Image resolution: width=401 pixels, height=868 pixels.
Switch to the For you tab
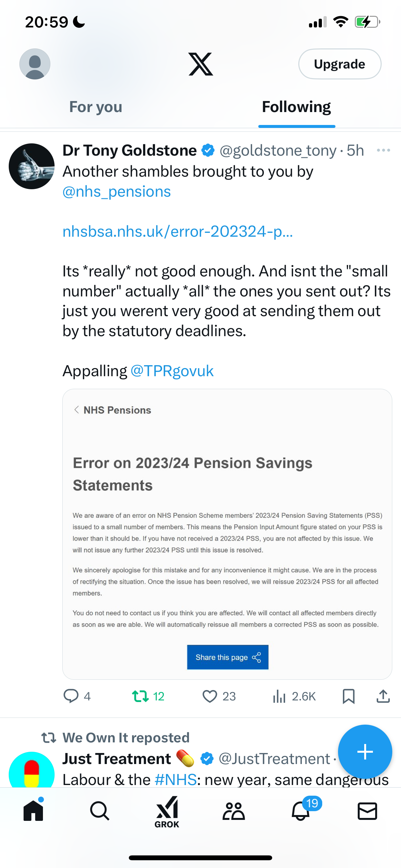click(96, 107)
